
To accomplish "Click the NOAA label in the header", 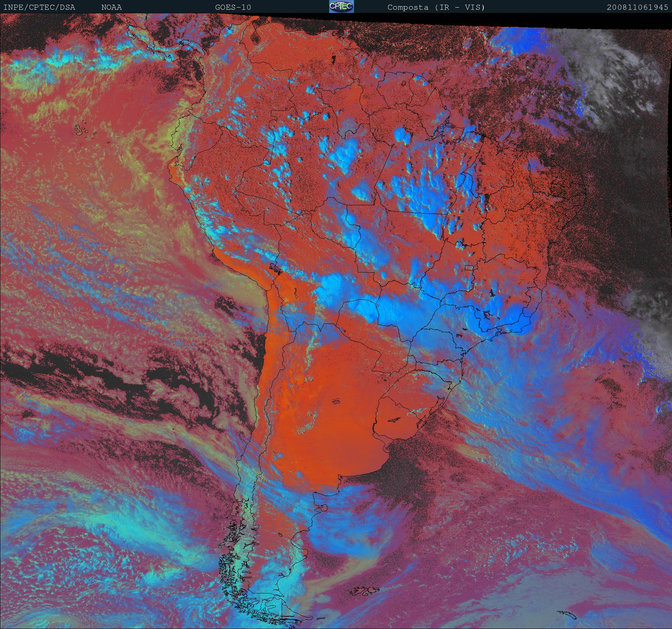I will coord(111,7).
